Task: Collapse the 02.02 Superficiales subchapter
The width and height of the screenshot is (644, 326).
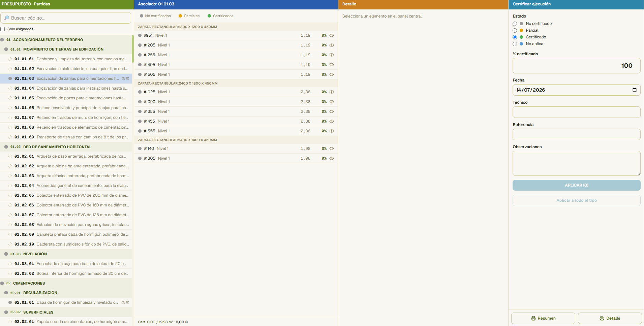Action: point(66,312)
